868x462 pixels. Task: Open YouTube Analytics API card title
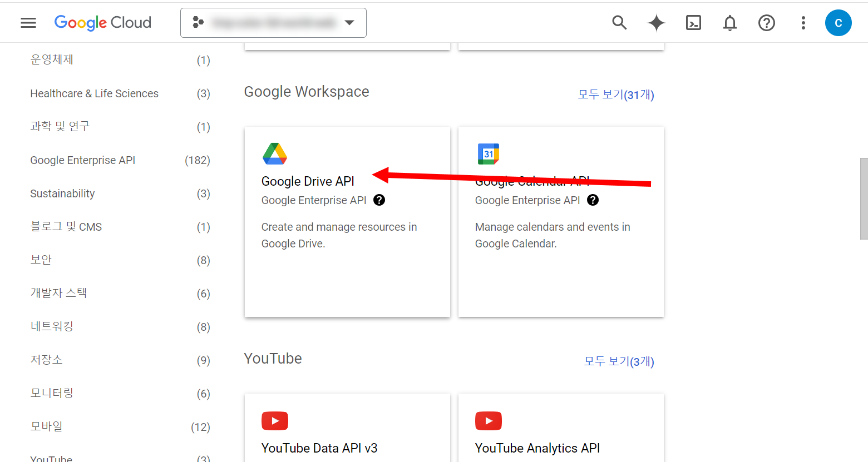click(537, 448)
